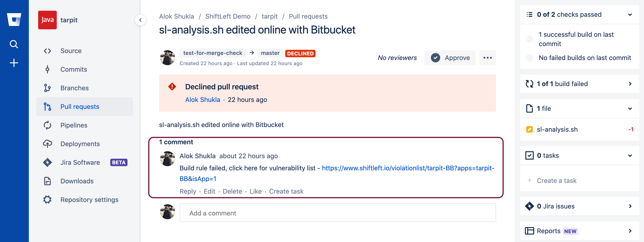
Task: Open the Jira Software diamond icon
Action: click(47, 162)
